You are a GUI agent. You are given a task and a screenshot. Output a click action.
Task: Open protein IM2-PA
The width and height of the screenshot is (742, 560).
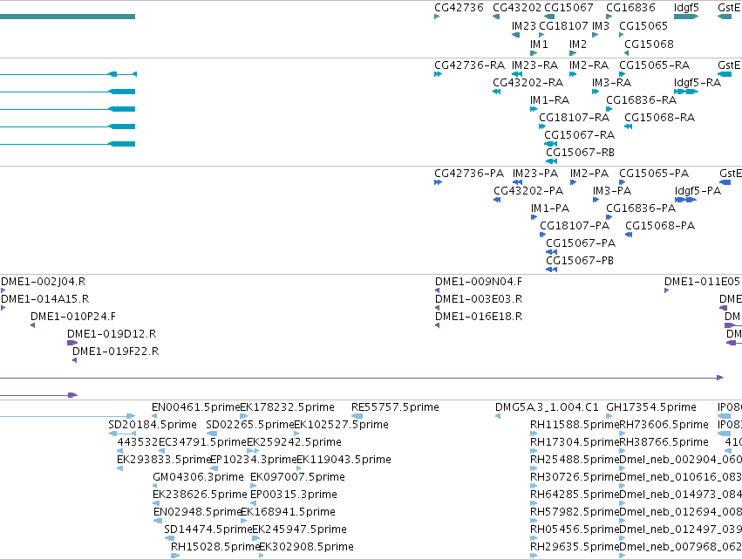pyautogui.click(x=589, y=174)
